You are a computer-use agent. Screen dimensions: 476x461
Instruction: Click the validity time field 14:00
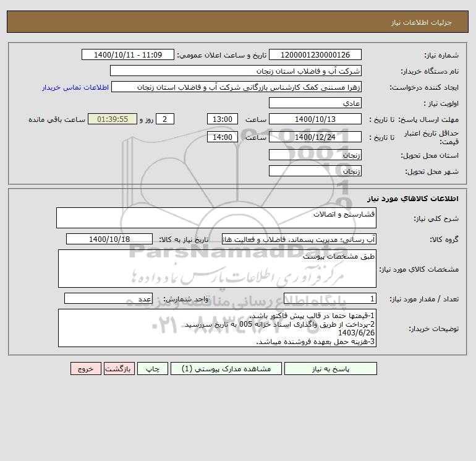(223, 137)
